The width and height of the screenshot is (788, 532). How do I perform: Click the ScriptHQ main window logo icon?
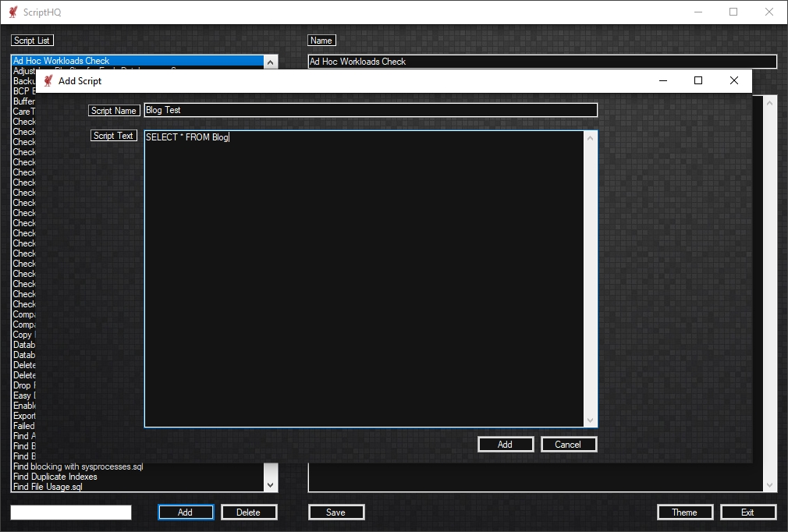pyautogui.click(x=12, y=12)
